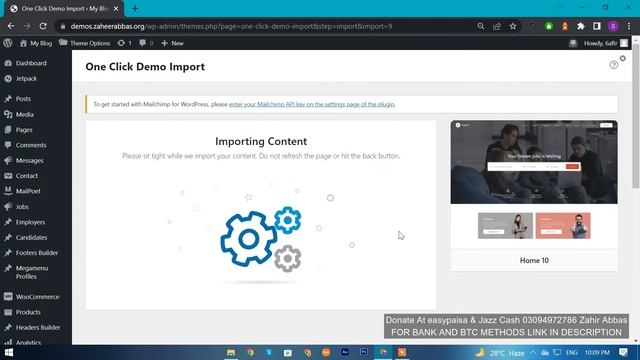Show hidden tray icons chevron
The image size is (640, 360).
pos(533,353)
